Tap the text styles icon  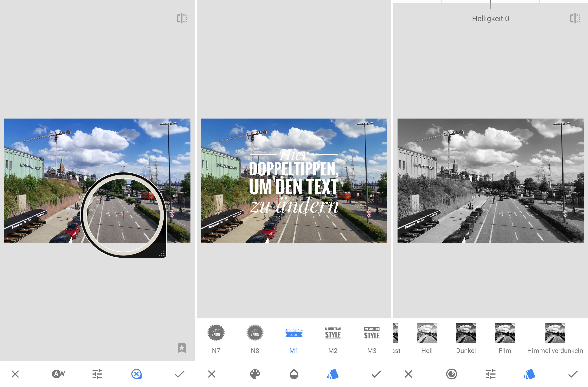coord(333,374)
